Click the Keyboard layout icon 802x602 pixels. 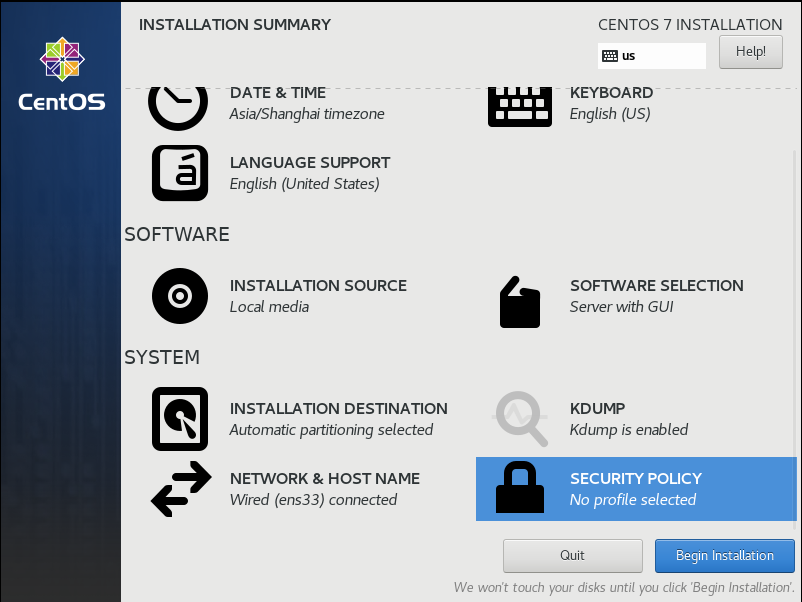[x=520, y=107]
